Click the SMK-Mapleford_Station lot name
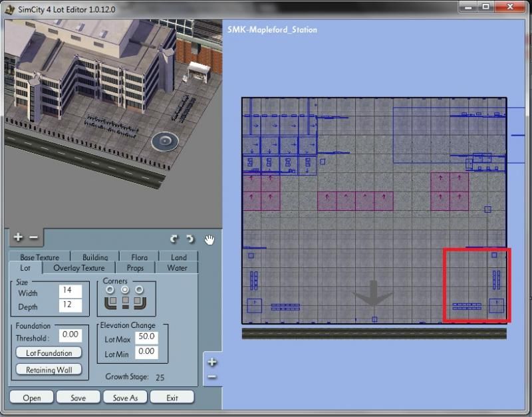The image size is (532, 417). click(x=272, y=29)
